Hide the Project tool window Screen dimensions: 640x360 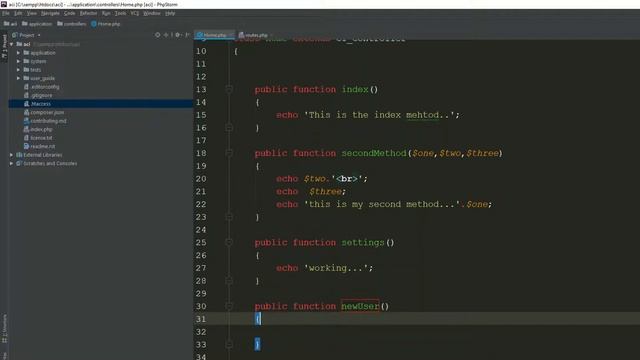[187, 35]
